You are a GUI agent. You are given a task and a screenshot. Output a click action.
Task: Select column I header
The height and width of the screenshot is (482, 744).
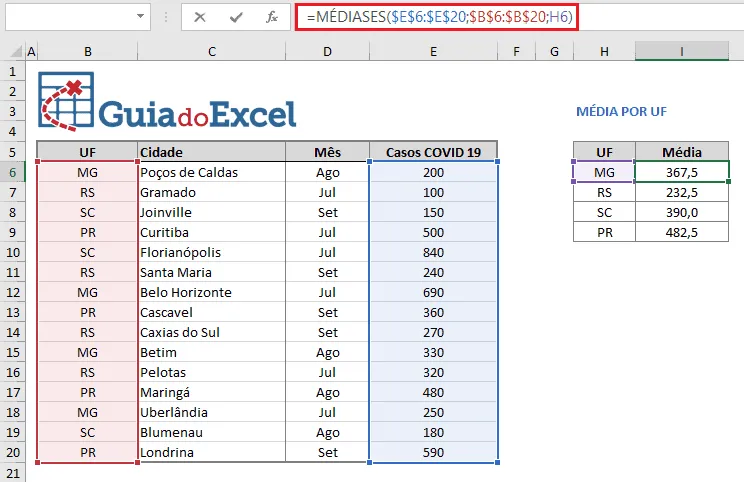(682, 52)
